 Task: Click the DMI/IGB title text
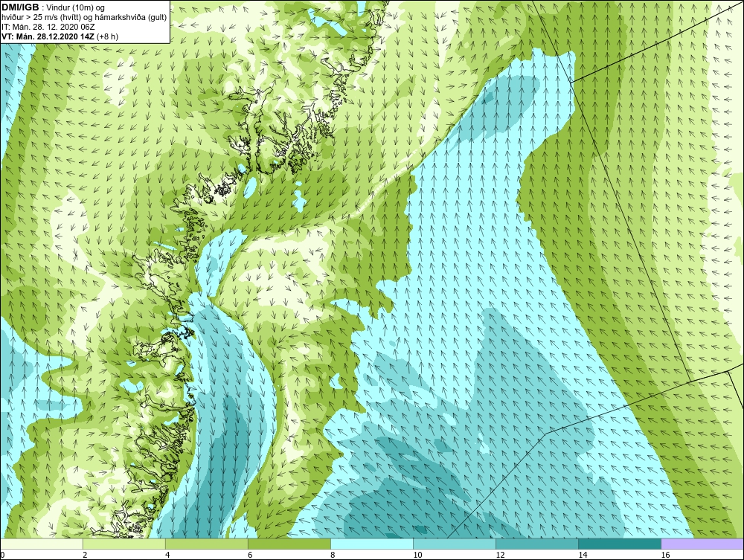click(x=20, y=7)
